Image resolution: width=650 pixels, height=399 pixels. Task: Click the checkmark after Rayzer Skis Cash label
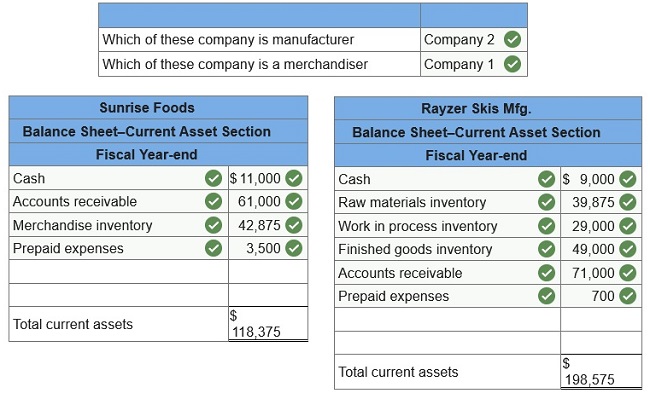tap(546, 179)
